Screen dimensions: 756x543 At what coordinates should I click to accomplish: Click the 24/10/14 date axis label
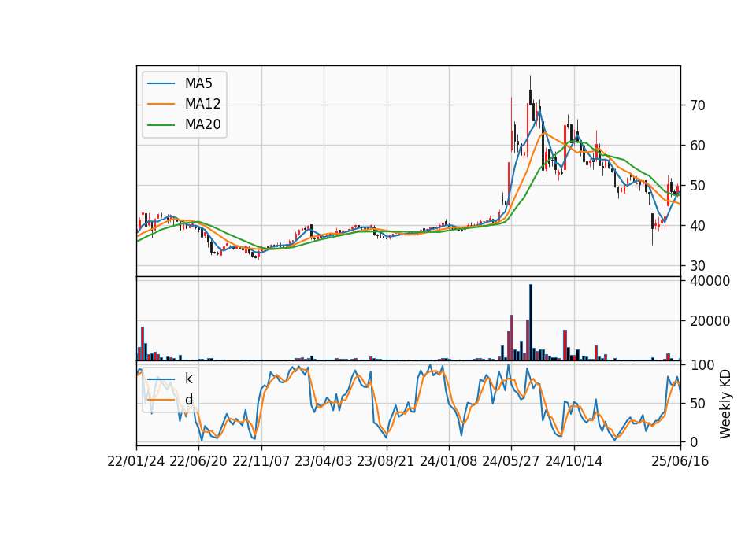[574, 461]
